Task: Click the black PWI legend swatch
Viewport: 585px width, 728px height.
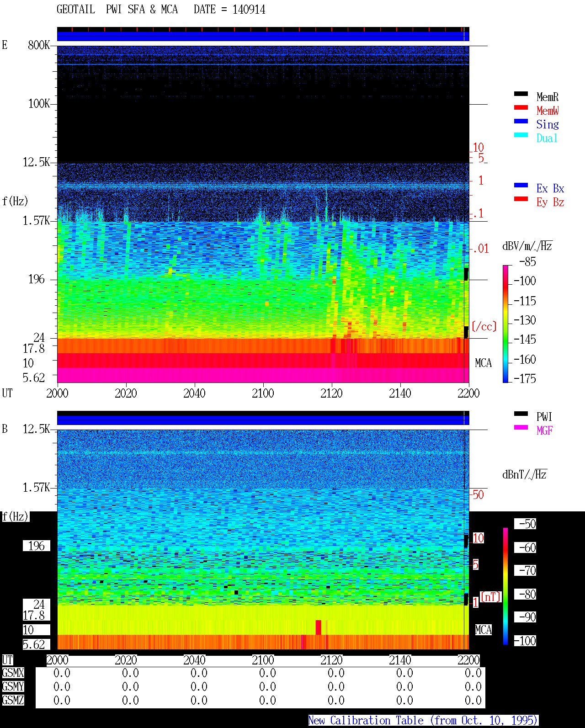Action: click(x=521, y=414)
